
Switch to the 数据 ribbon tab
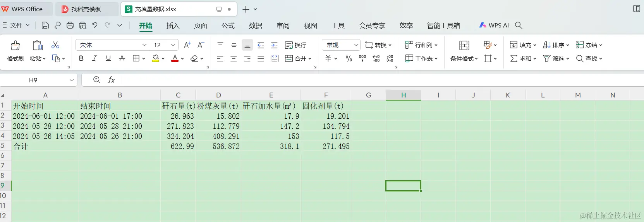point(256,26)
